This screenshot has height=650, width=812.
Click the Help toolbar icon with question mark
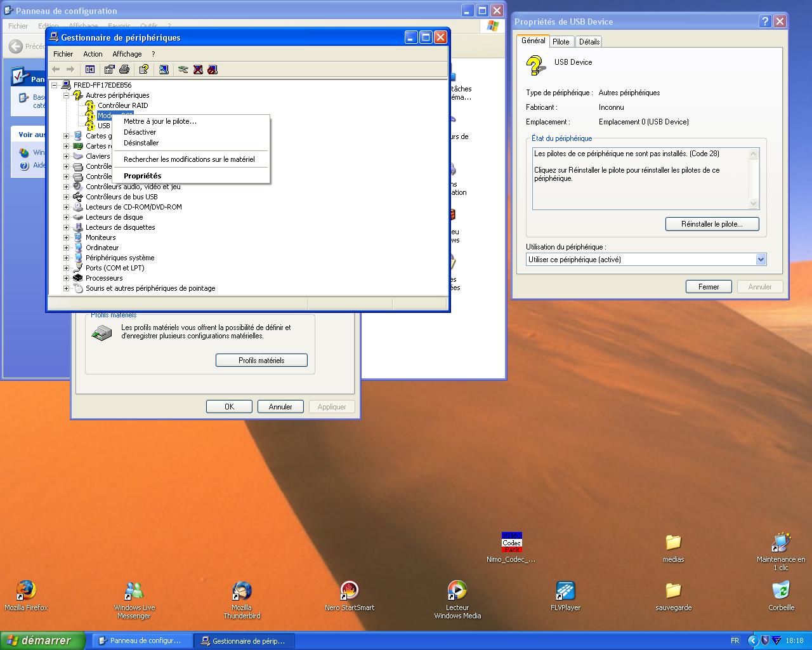coord(144,69)
